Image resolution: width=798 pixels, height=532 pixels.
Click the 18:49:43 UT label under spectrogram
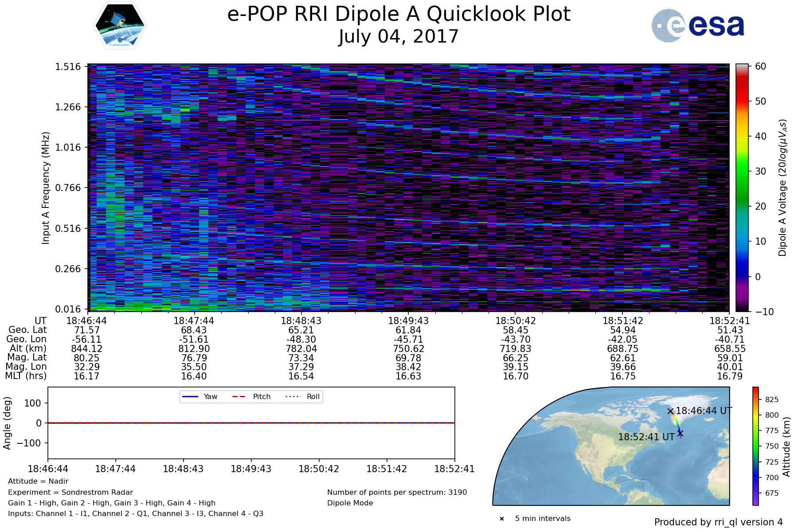coord(408,321)
